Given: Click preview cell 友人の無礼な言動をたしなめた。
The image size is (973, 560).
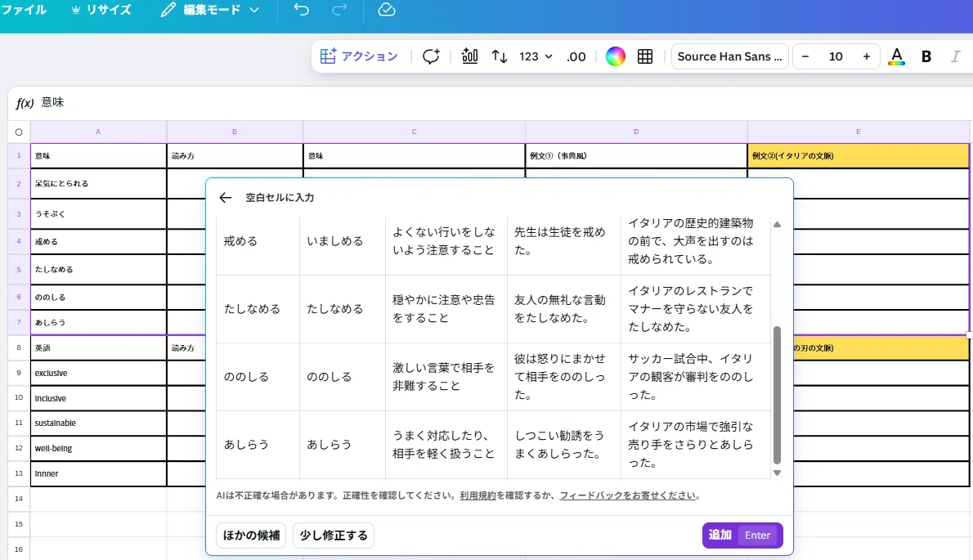Looking at the screenshot, I should (564, 309).
